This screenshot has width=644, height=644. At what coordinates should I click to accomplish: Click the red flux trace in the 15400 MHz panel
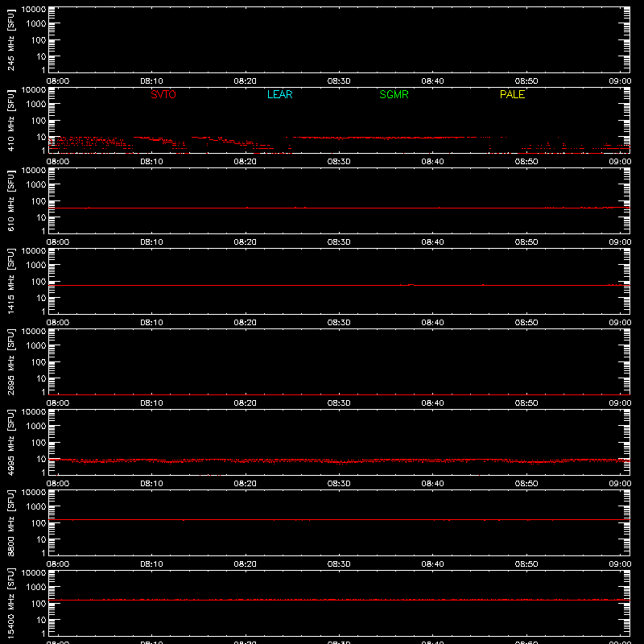(x=339, y=600)
